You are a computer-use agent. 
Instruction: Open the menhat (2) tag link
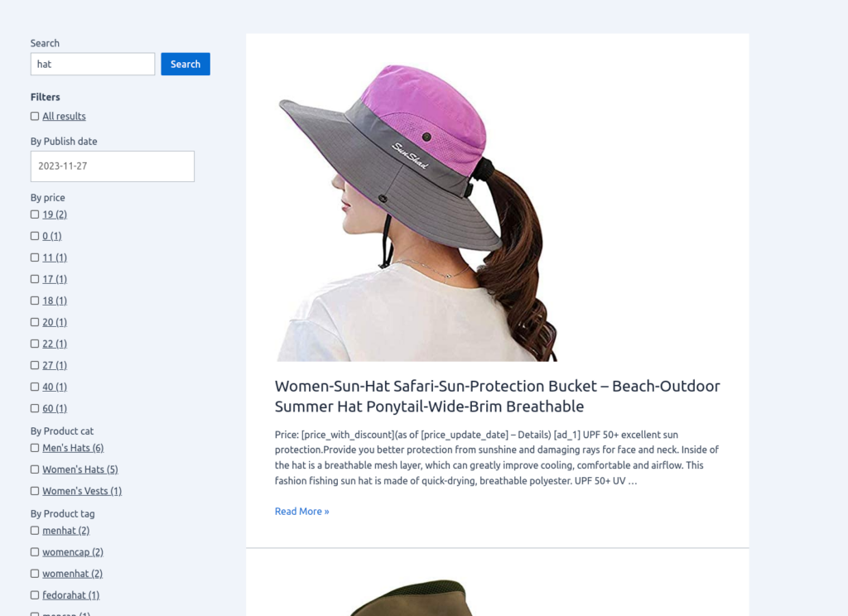pyautogui.click(x=66, y=531)
